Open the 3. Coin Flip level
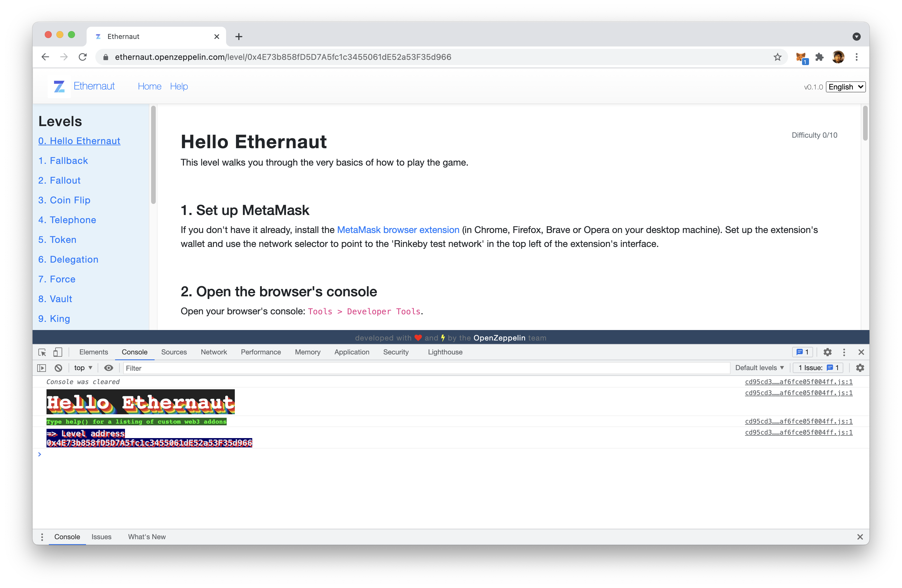902x588 pixels. (x=65, y=200)
